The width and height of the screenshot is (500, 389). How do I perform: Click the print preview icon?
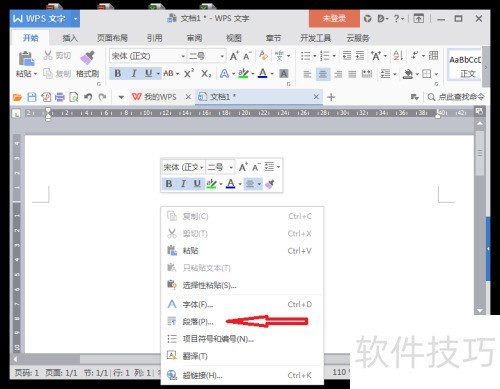point(73,97)
